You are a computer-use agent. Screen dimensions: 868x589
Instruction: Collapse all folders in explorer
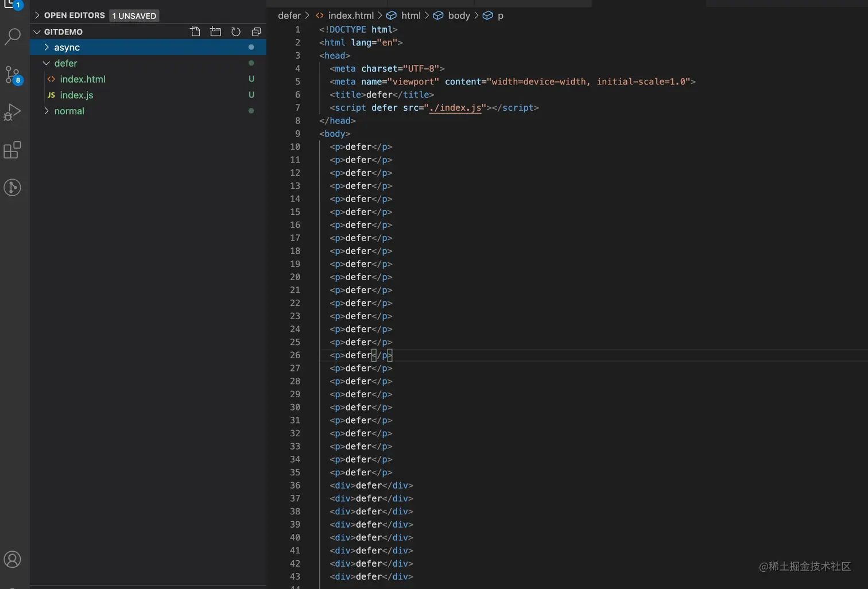[256, 32]
